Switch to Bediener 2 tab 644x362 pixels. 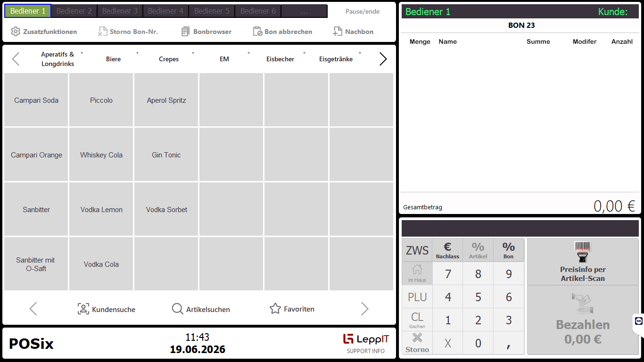[74, 11]
